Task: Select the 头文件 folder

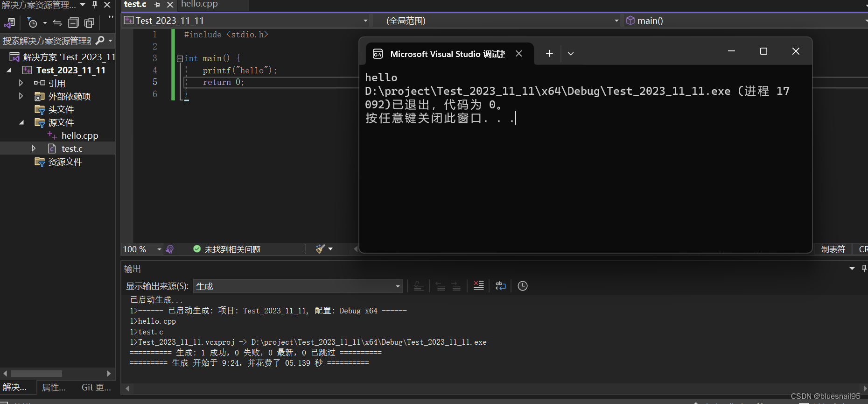Action: (61, 109)
